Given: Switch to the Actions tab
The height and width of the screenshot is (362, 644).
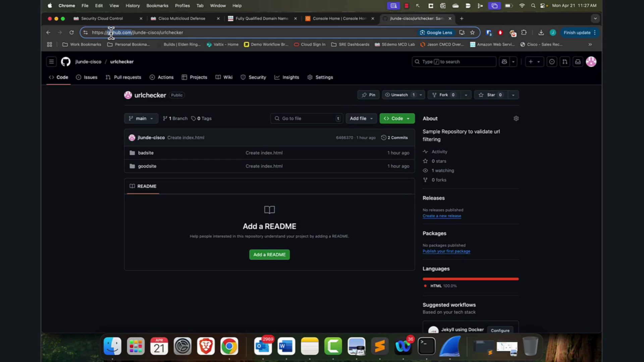Looking at the screenshot, I should pyautogui.click(x=162, y=77).
